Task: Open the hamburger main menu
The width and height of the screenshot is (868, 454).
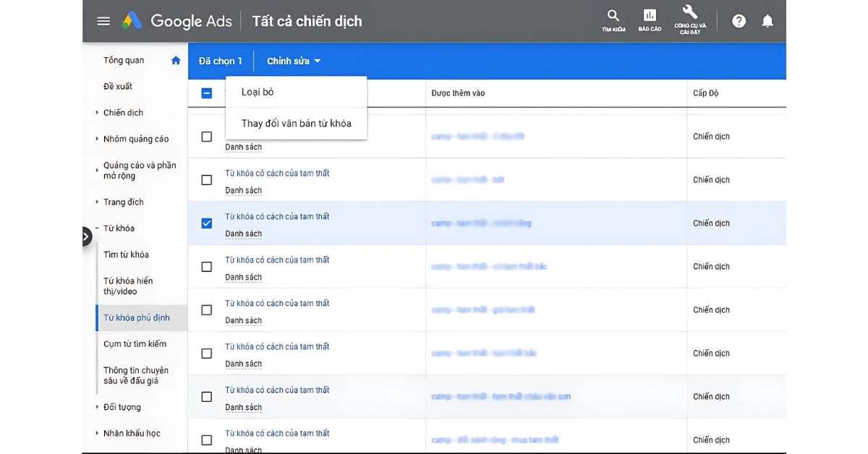Action: (x=103, y=21)
